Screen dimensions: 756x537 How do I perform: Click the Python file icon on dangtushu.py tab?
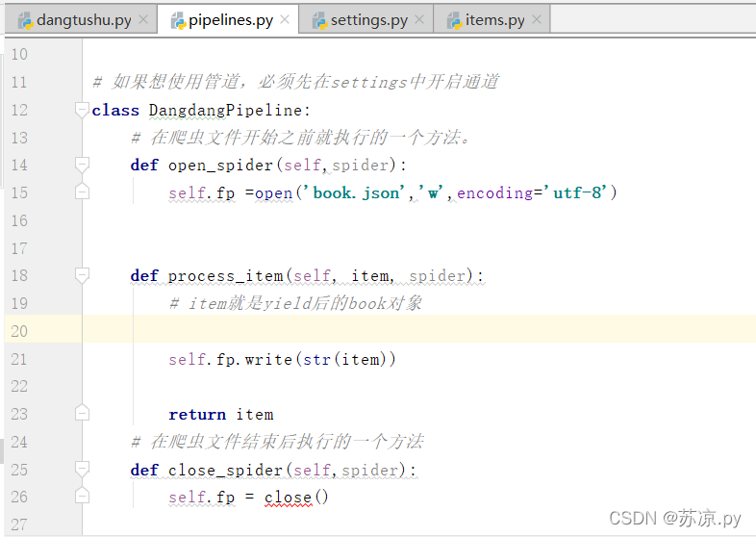tap(25, 20)
